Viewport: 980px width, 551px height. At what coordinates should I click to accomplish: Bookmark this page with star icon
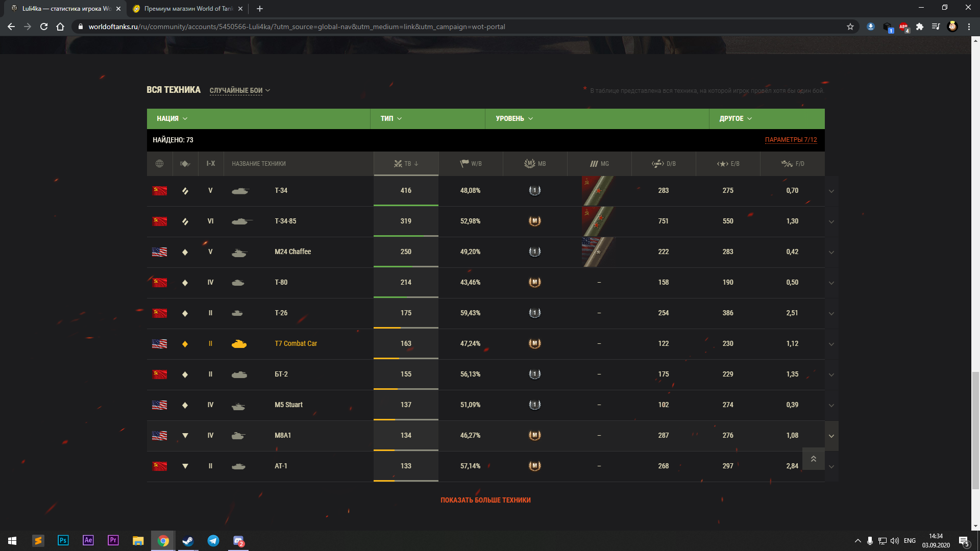[x=850, y=27]
